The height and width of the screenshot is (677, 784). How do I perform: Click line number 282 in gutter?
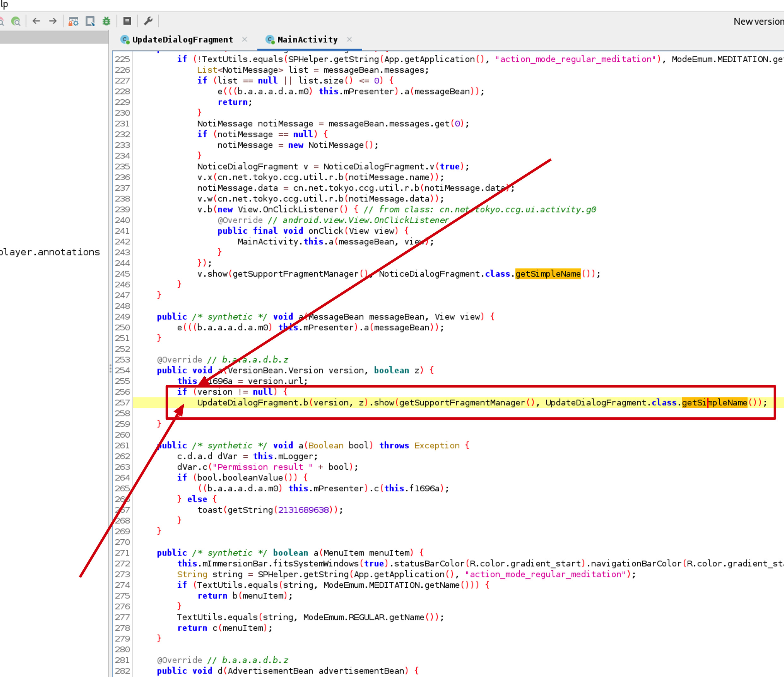[x=122, y=671]
